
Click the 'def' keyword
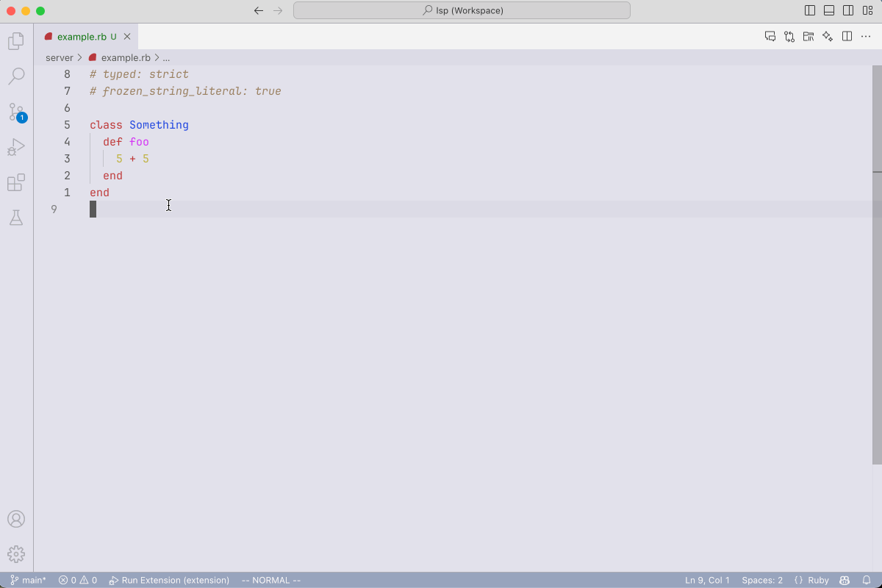coord(112,142)
